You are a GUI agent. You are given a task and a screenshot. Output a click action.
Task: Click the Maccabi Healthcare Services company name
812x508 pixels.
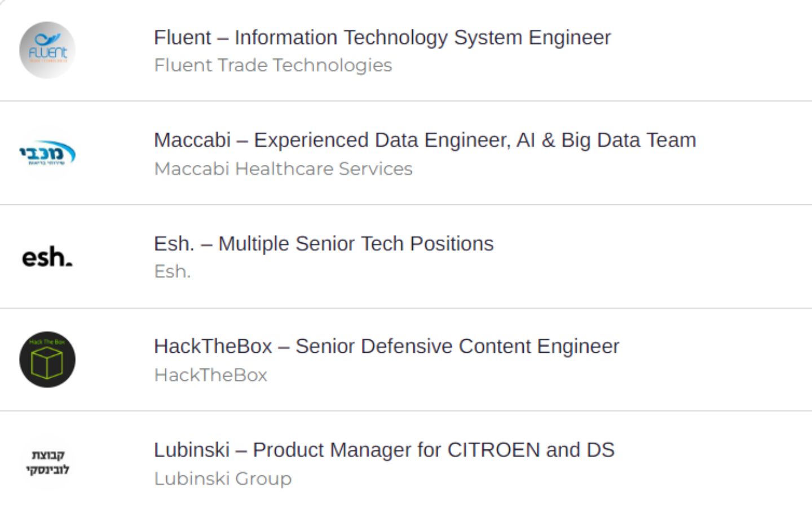pyautogui.click(x=283, y=169)
